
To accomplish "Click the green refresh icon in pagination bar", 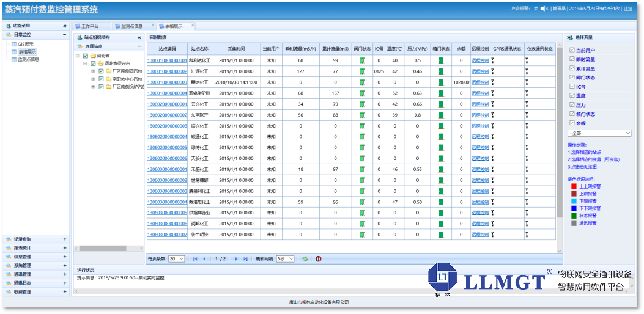I will [x=305, y=259].
